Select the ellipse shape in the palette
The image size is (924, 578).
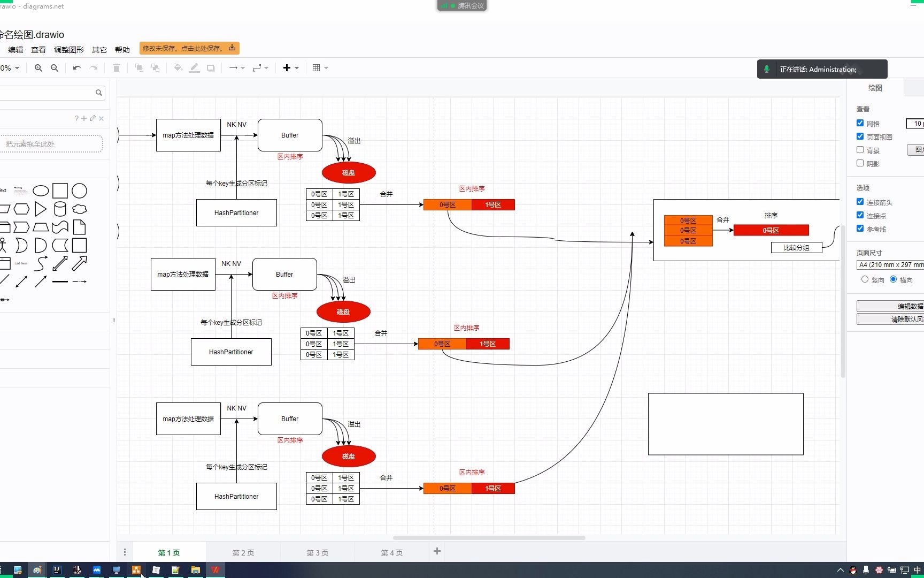(41, 191)
